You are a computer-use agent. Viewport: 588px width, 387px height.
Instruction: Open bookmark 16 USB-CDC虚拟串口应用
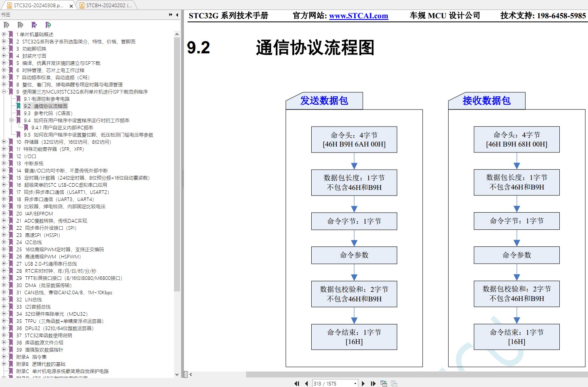(62, 185)
